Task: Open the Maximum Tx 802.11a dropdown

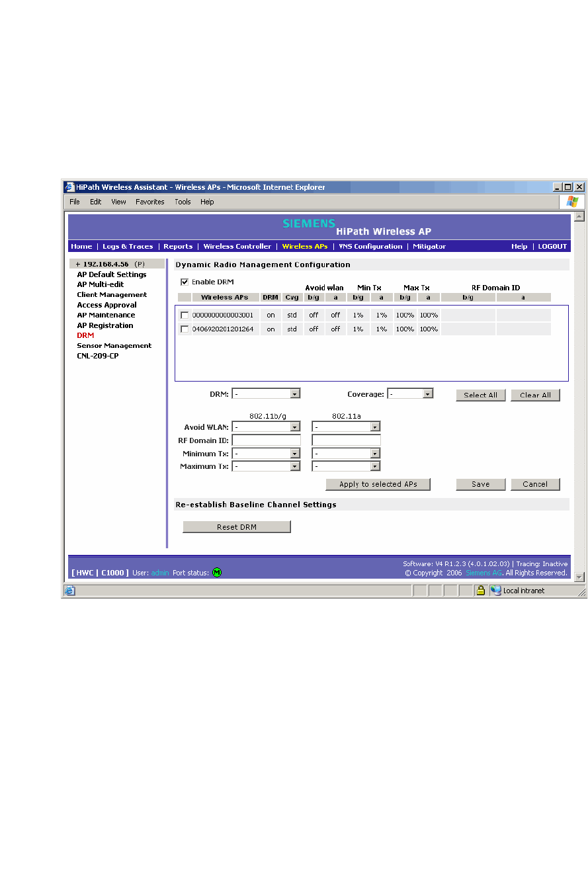Action: click(x=346, y=466)
